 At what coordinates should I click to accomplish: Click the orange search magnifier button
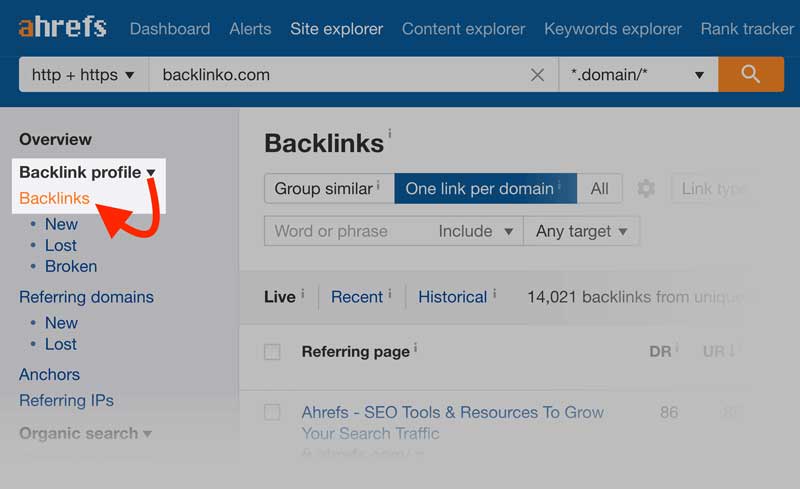750,74
